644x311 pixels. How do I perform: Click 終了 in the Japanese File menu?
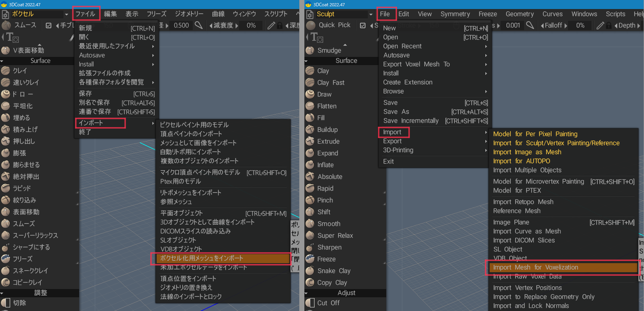tap(117, 132)
